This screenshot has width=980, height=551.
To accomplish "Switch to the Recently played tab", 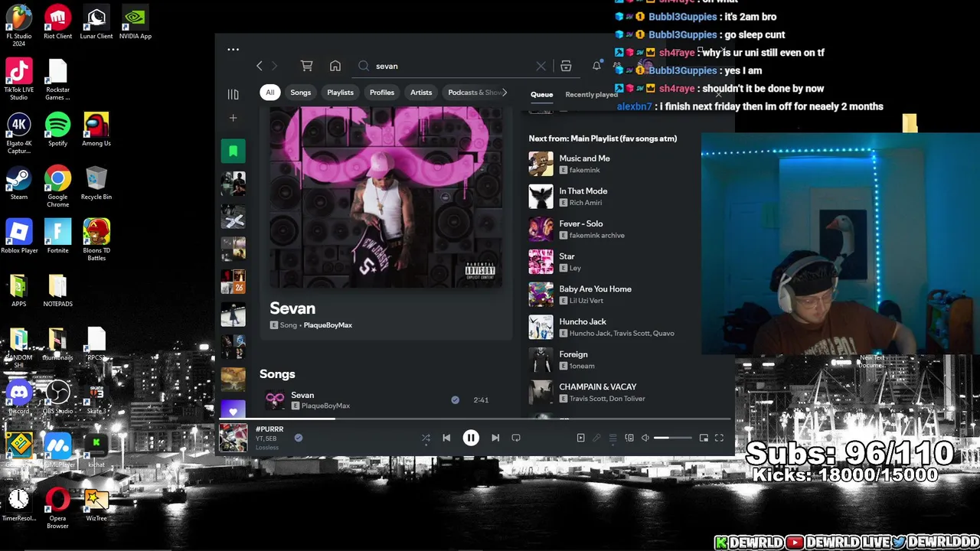I will pos(591,95).
